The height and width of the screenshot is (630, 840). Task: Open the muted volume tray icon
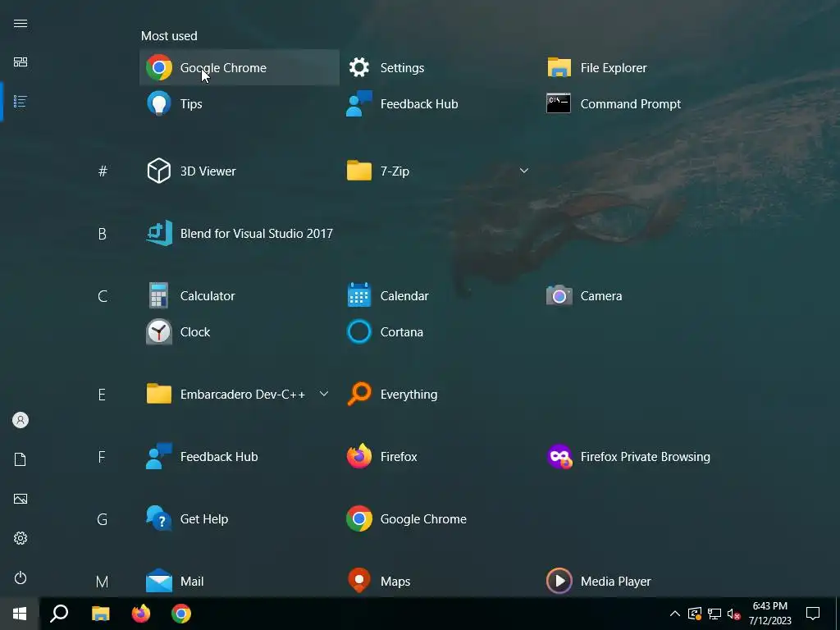(x=734, y=614)
